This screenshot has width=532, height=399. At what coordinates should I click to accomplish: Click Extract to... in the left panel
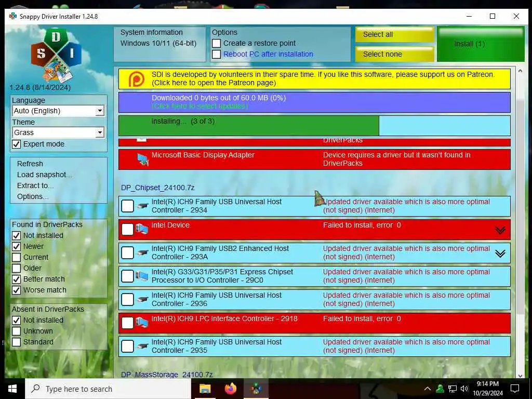[x=35, y=185]
